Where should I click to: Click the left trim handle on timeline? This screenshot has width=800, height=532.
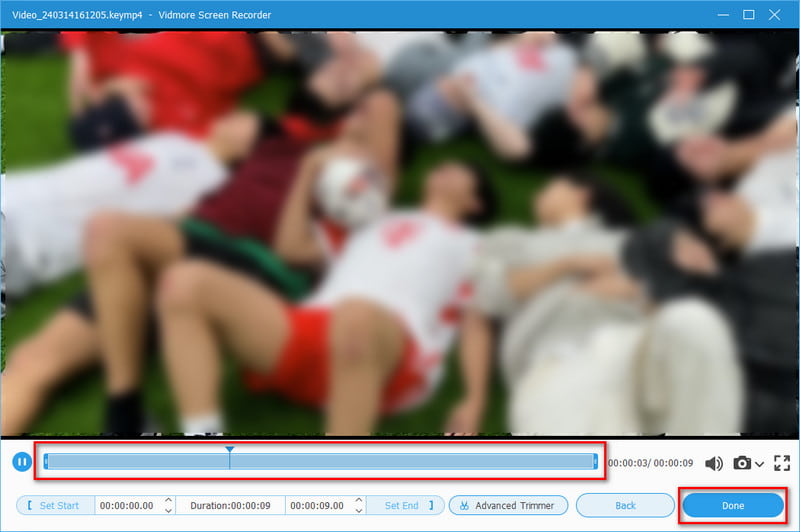coord(44,461)
